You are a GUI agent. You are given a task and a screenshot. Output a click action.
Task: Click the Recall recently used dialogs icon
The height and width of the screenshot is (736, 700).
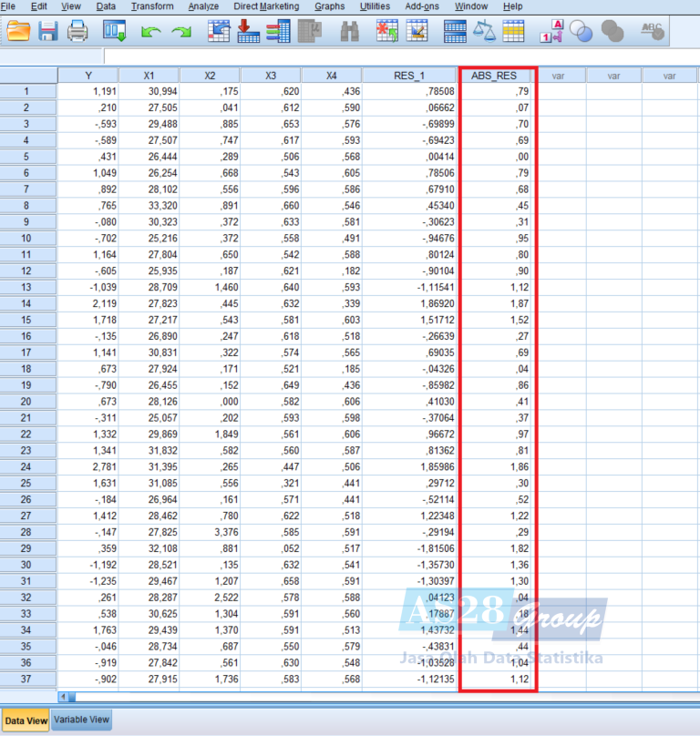115,32
